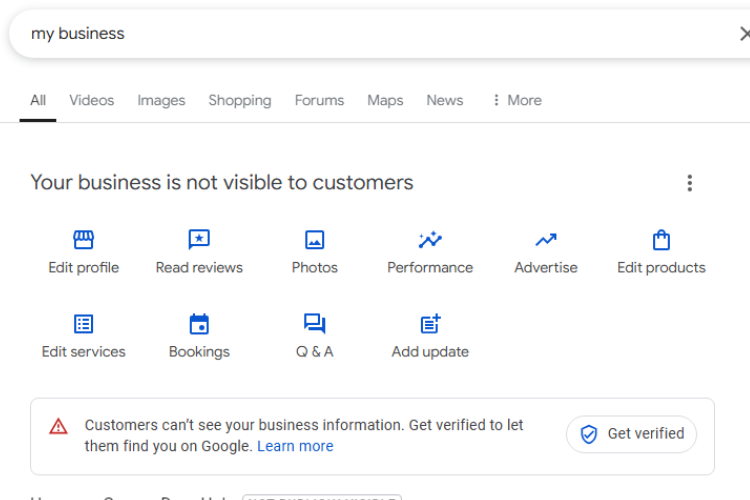Follow the Learn more link

tap(295, 446)
